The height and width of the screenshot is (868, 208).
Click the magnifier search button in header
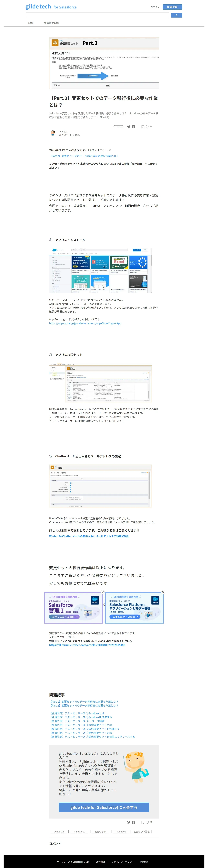click(177, 15)
